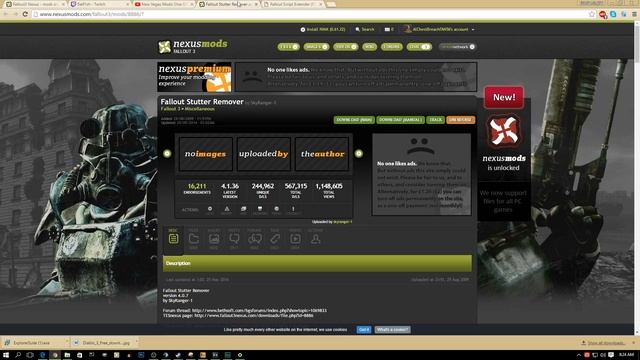Switch to the Twitch browser tab
Image resolution: width=640 pixels, height=360 pixels.
[99, 4]
